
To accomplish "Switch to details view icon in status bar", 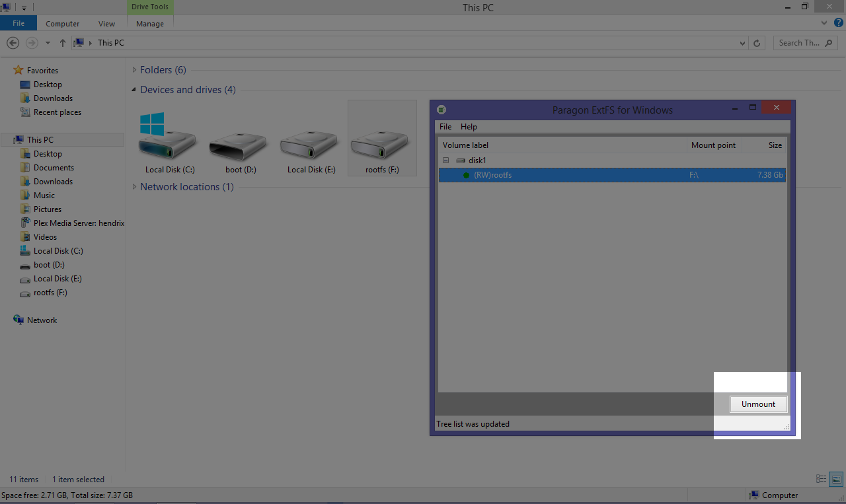I will pos(822,480).
